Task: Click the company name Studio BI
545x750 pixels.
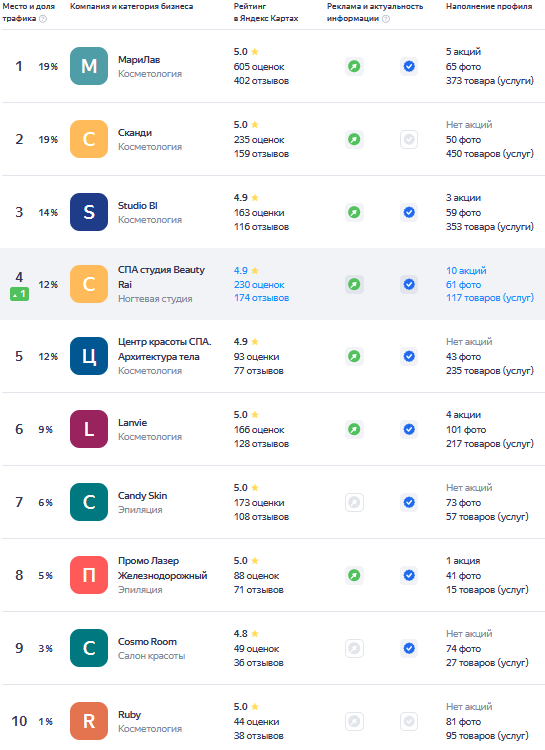Action: (x=138, y=206)
